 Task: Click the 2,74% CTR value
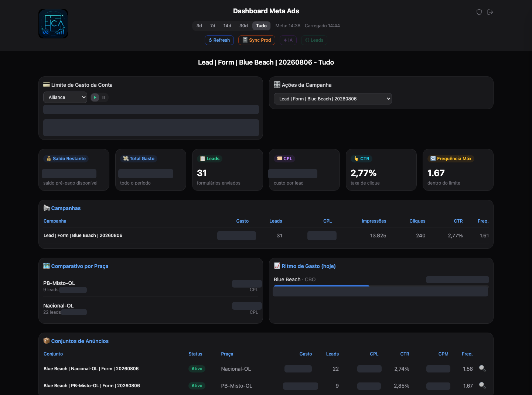[x=402, y=369]
